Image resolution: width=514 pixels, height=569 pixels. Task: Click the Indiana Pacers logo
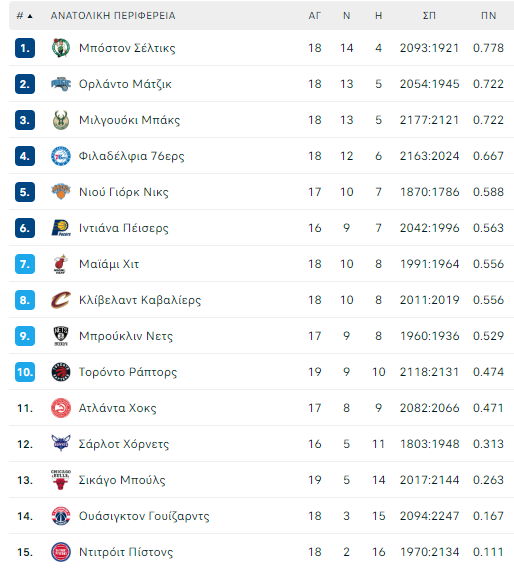(x=61, y=228)
